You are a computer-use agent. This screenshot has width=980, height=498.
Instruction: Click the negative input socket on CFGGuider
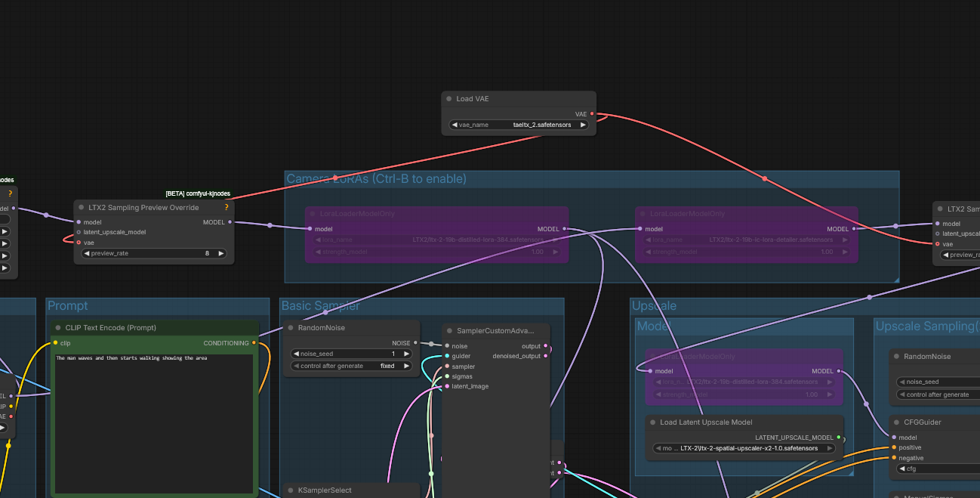[x=894, y=458]
